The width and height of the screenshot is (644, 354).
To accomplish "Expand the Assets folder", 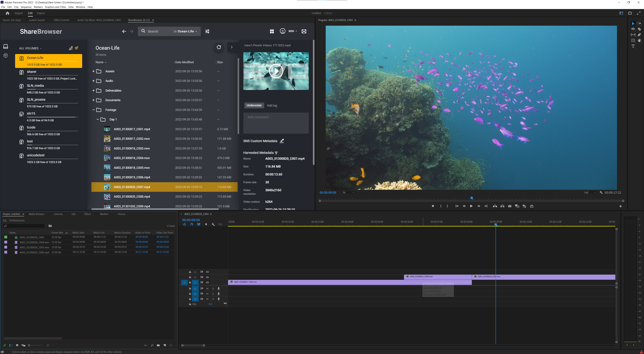I will pyautogui.click(x=94, y=71).
